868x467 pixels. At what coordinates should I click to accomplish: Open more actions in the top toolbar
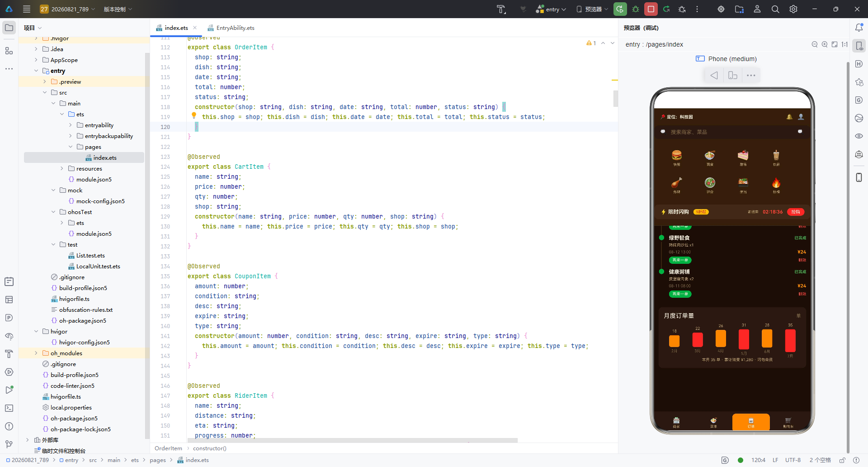697,9
